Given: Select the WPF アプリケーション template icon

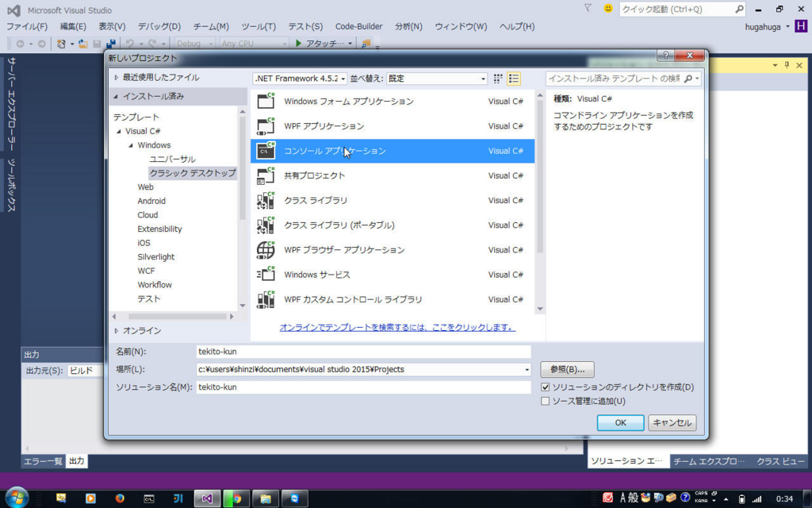Looking at the screenshot, I should pos(266,126).
